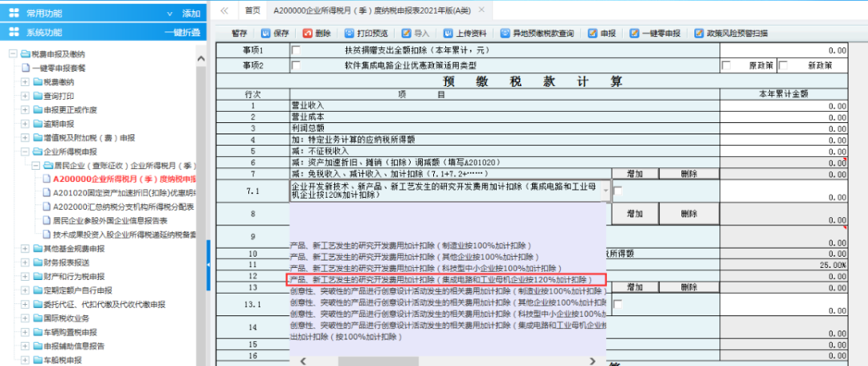
Task: Click 增加 button in row 13
Action: (634, 287)
